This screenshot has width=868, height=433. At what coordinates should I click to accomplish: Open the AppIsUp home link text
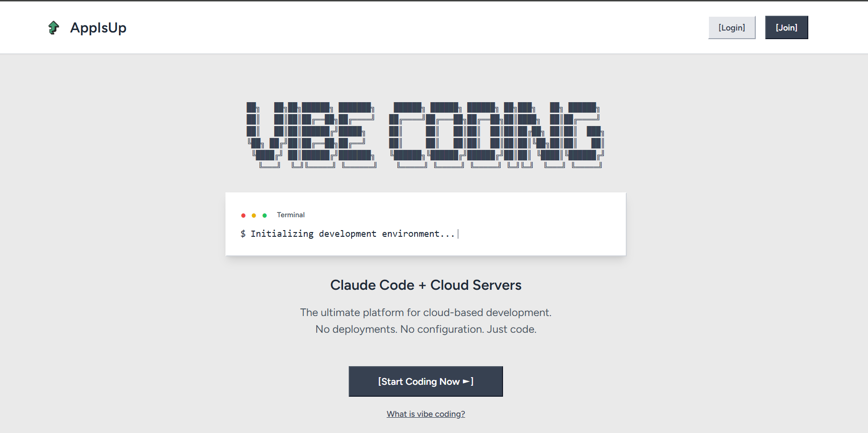pyautogui.click(x=98, y=28)
